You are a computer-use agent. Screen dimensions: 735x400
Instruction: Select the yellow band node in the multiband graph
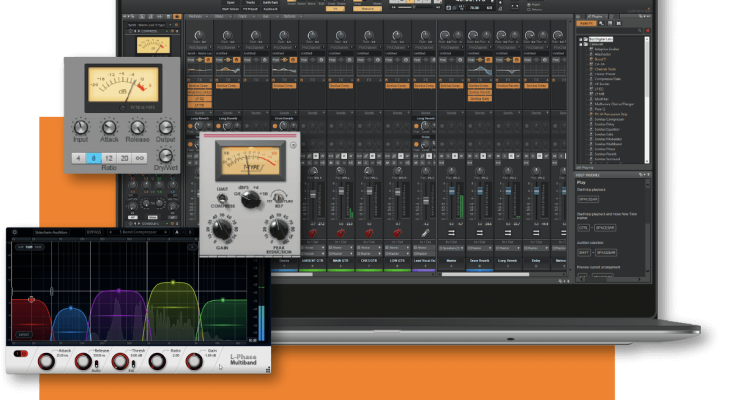174,283
